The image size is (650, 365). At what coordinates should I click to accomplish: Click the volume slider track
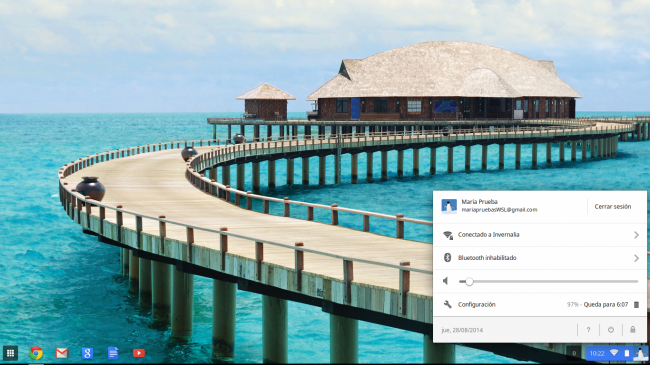point(548,281)
